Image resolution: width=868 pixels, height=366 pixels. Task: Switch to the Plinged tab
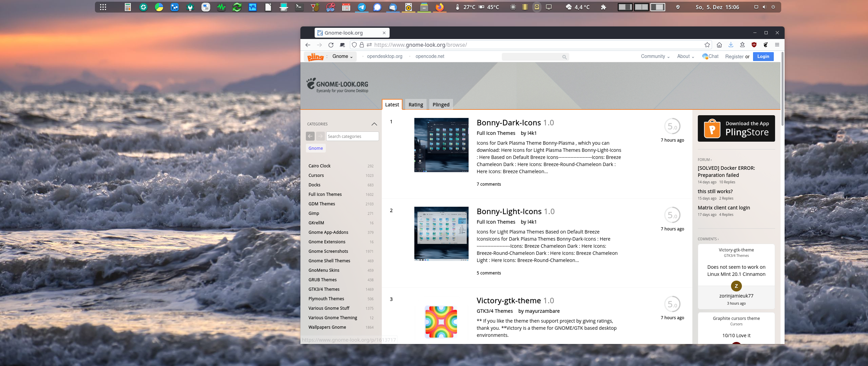tap(441, 105)
